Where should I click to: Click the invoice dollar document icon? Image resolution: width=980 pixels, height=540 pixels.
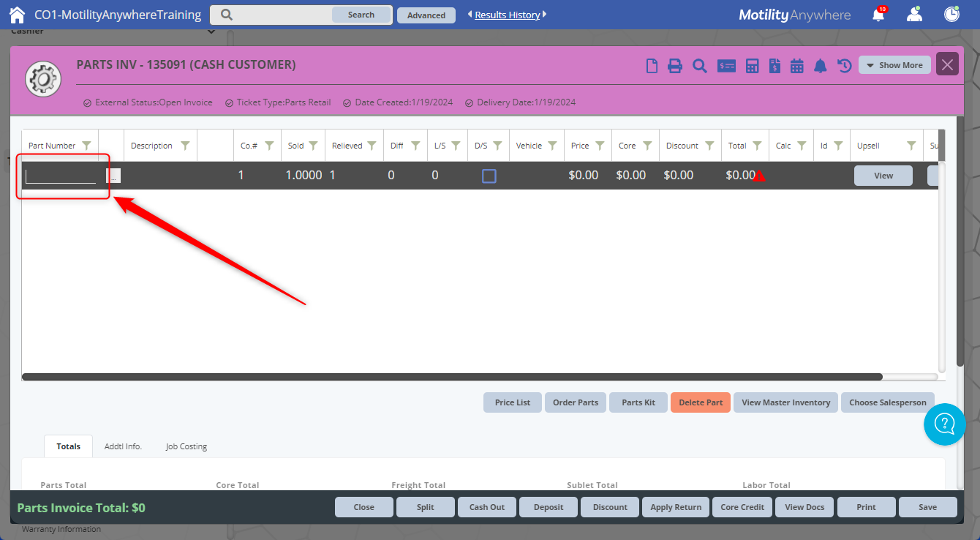pos(774,66)
